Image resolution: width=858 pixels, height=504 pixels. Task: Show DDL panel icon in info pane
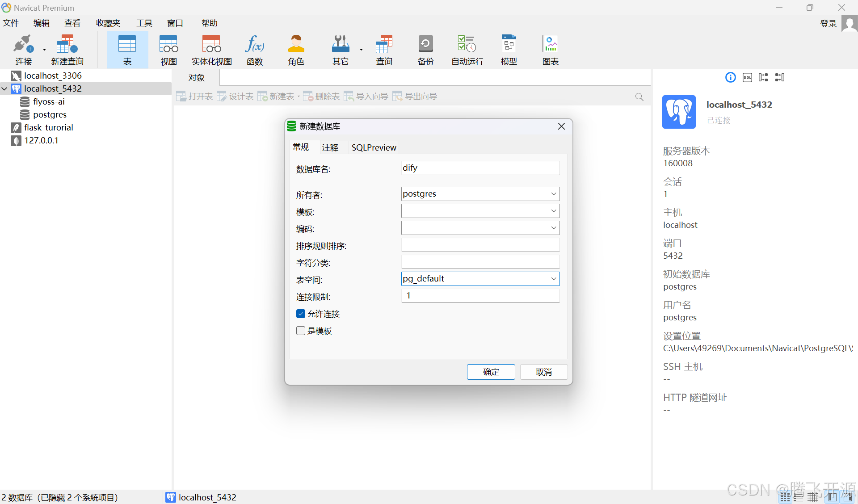coord(747,78)
